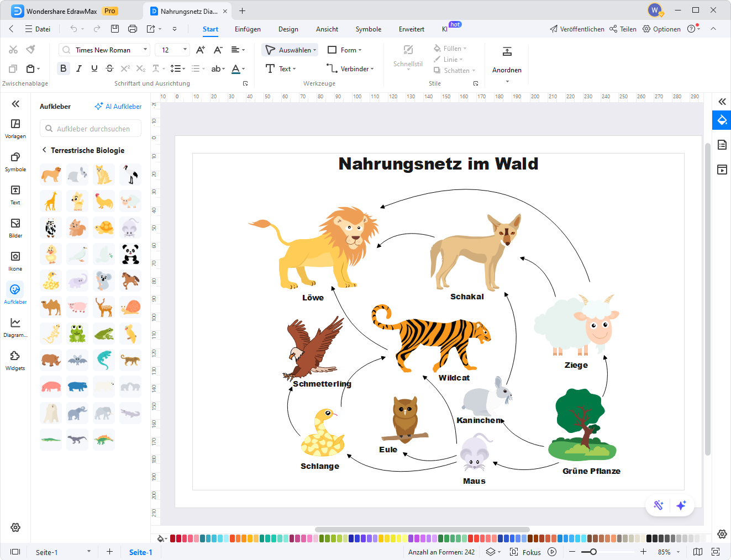
Task: Click the Veröffentlichen button
Action: click(577, 29)
